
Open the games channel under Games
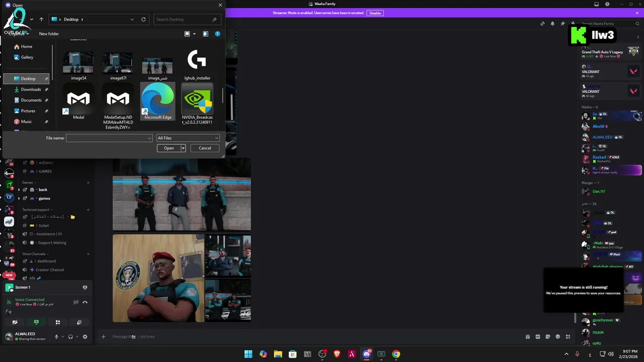44,198
